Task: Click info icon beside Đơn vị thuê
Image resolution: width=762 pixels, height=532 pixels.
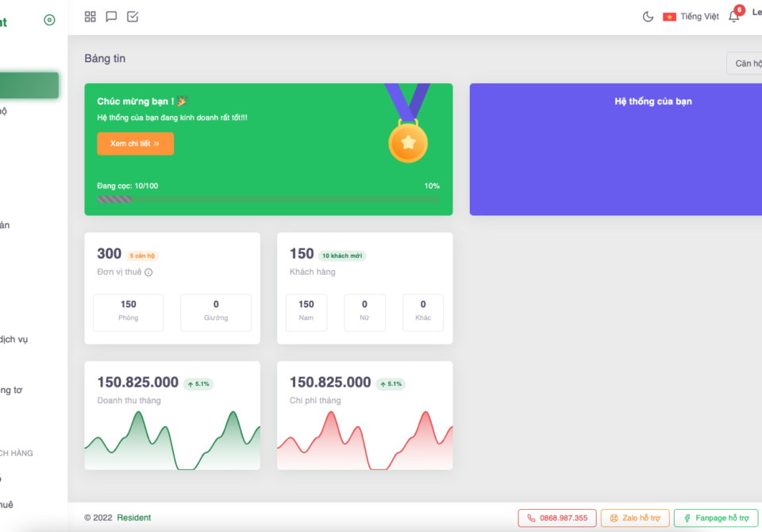Action: (148, 272)
